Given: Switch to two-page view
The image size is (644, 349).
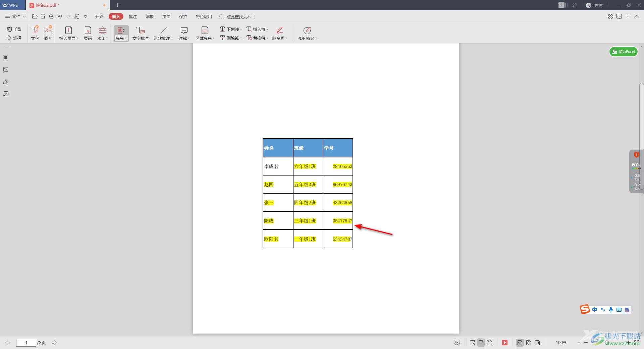Looking at the screenshot, I should [x=490, y=343].
